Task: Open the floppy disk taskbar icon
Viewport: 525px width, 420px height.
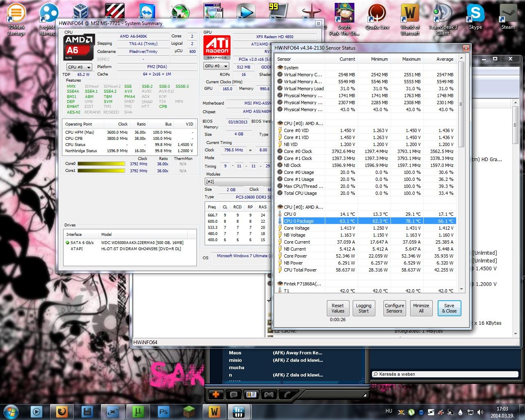Action: click(x=87, y=411)
